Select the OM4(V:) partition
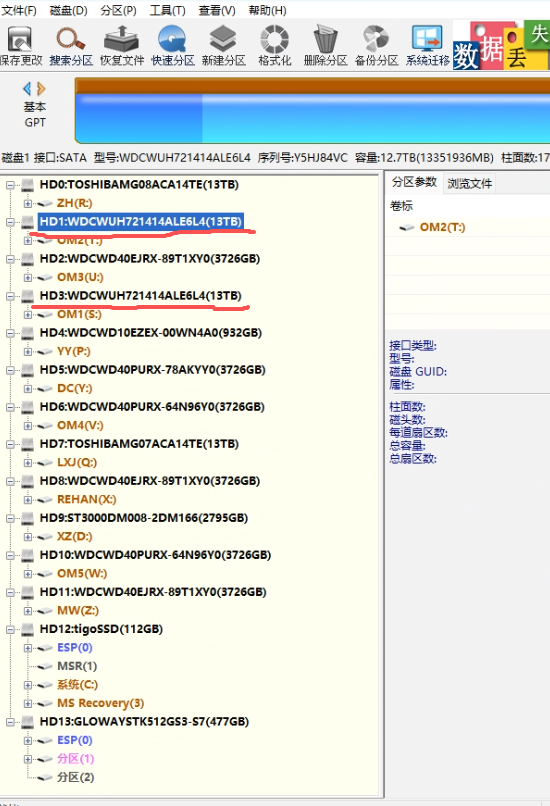This screenshot has height=806, width=550. coord(80,425)
